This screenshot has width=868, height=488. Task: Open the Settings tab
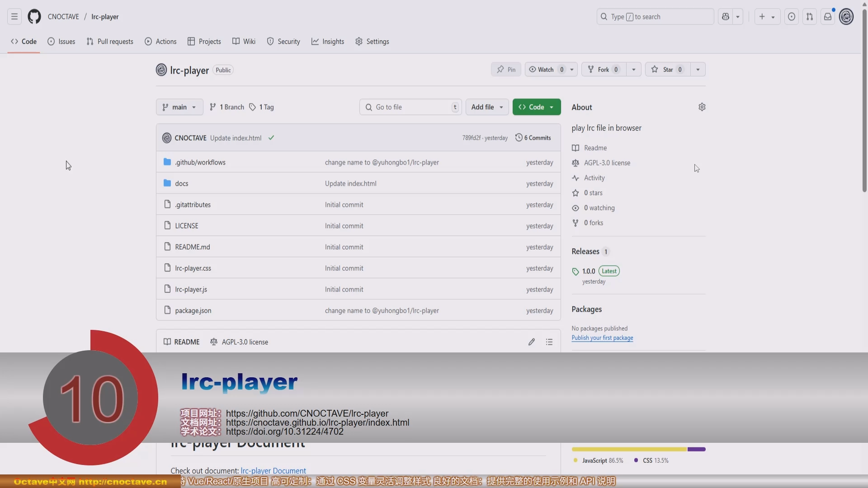[x=372, y=42]
